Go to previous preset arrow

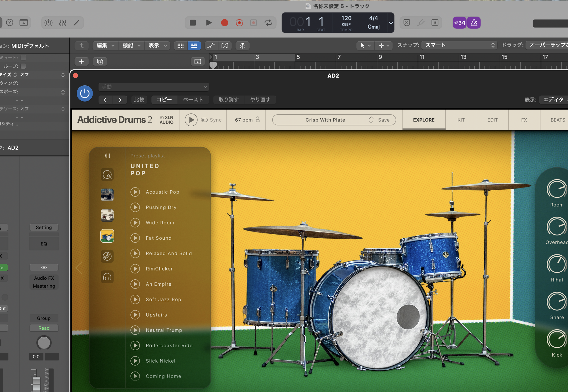click(x=105, y=100)
